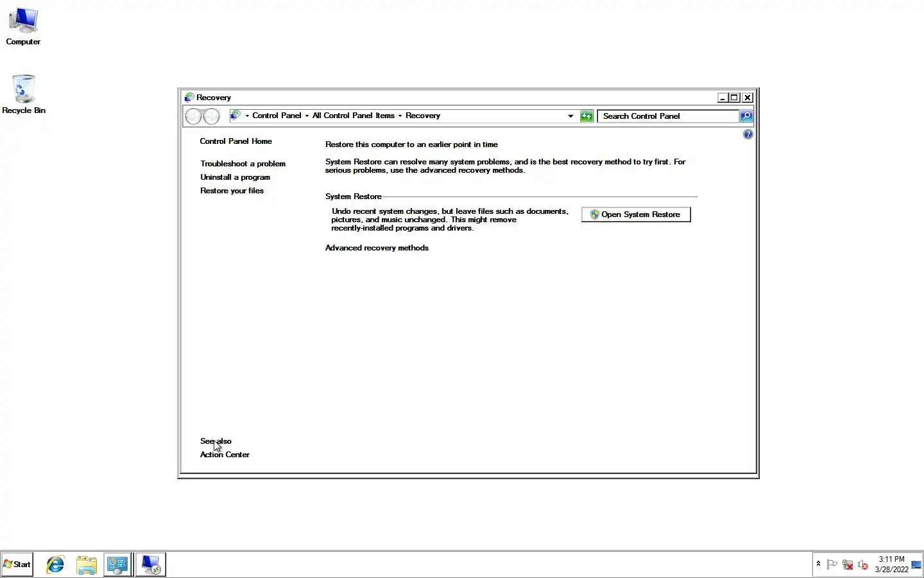The width and height of the screenshot is (924, 578).
Task: Open the Start menu
Action: tap(17, 565)
